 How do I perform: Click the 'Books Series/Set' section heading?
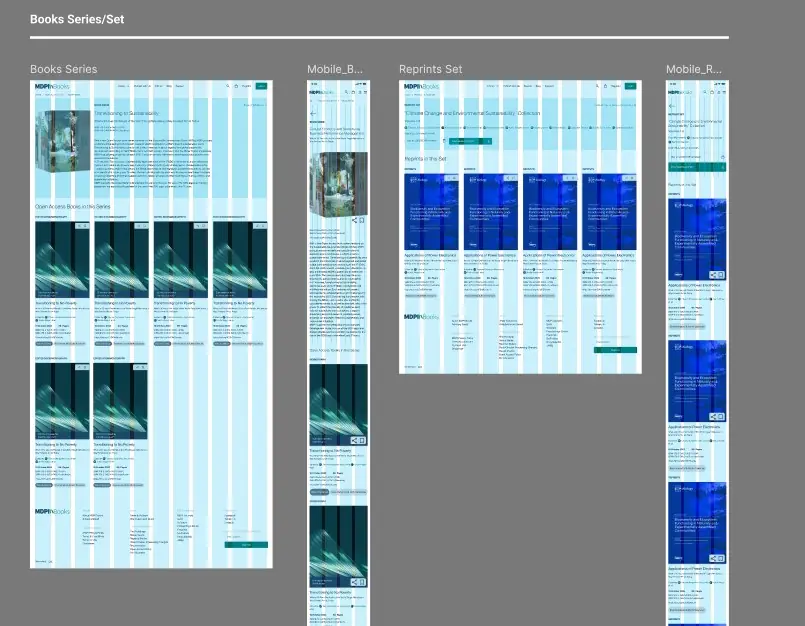tap(77, 20)
